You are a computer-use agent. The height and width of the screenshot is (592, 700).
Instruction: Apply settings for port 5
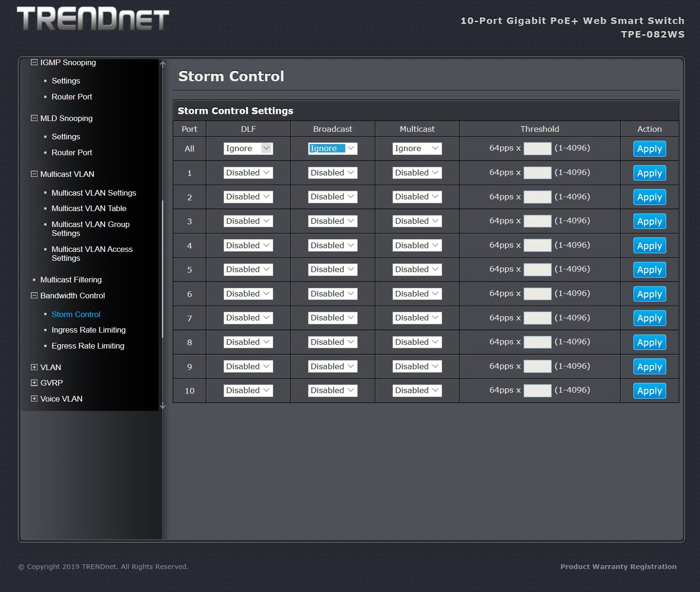[x=649, y=270]
